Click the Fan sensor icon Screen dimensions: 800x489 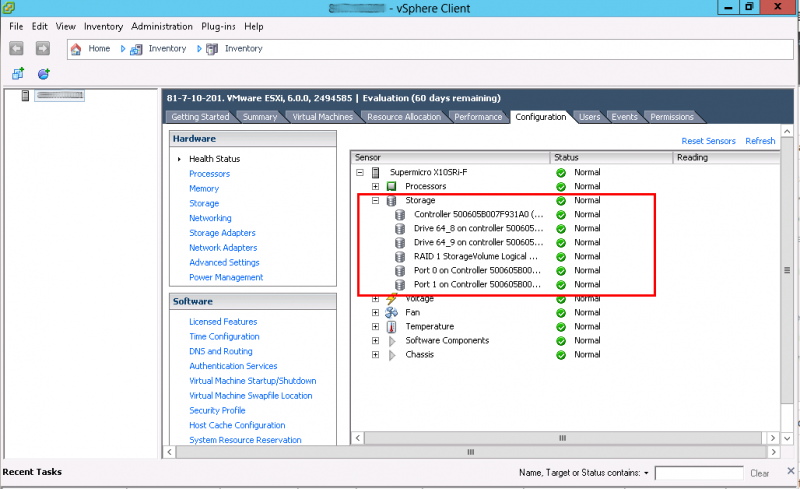[x=391, y=312]
